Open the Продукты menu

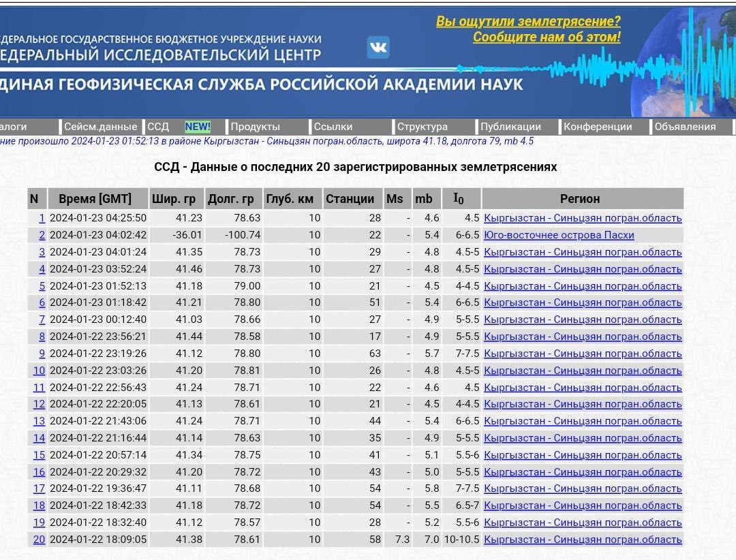point(256,127)
